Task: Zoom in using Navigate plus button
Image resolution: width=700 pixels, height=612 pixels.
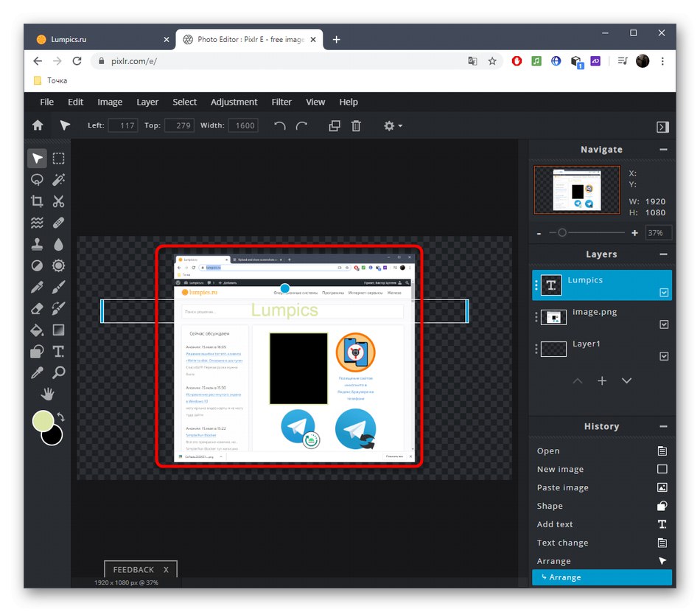Action: coord(634,233)
